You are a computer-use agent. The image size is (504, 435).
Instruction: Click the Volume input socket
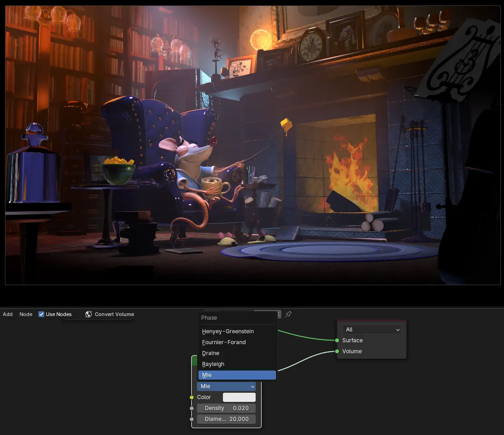(337, 351)
